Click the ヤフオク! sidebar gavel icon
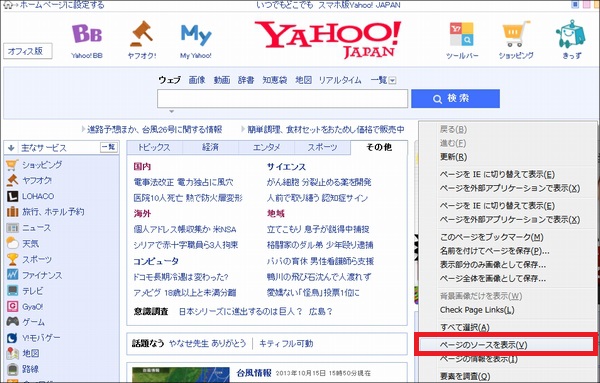 click(x=12, y=180)
